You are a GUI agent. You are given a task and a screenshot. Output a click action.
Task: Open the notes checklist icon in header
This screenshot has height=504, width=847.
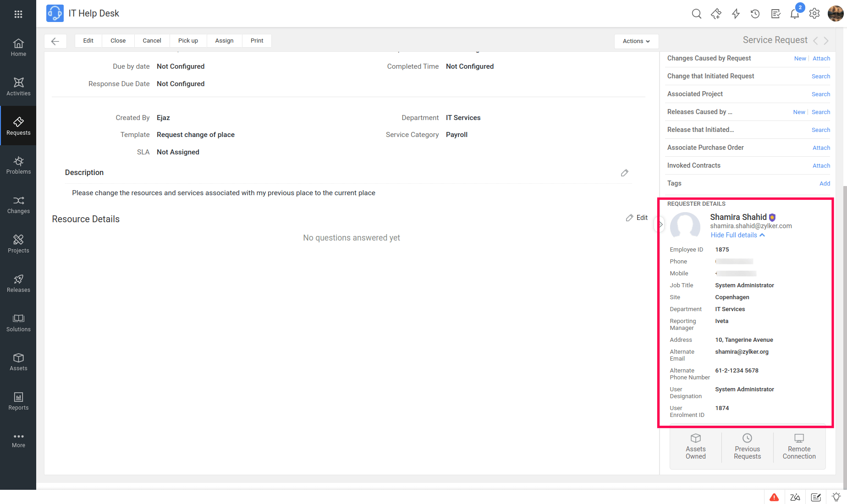click(775, 14)
